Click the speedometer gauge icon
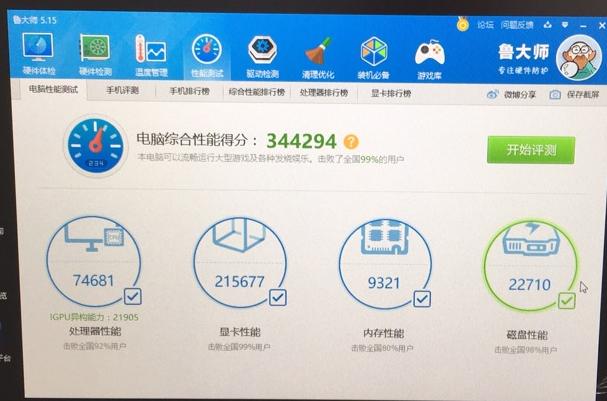The width and height of the screenshot is (607, 401). pos(95,146)
